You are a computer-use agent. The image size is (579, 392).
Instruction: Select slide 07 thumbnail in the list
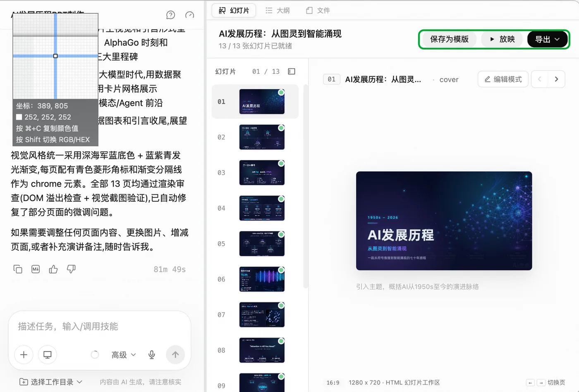(x=262, y=315)
